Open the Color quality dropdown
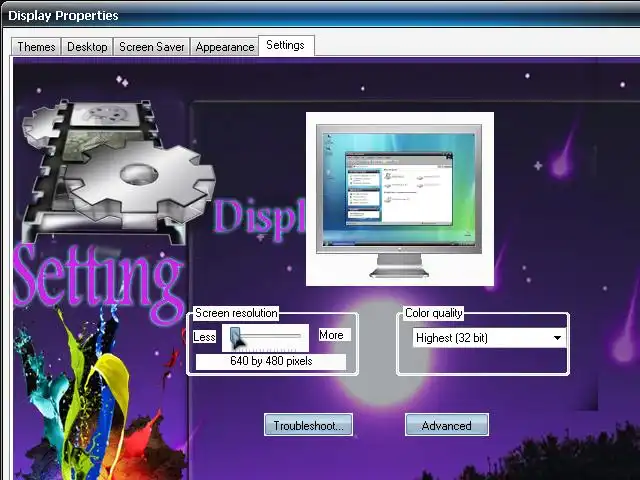The image size is (640, 480). tap(489, 338)
